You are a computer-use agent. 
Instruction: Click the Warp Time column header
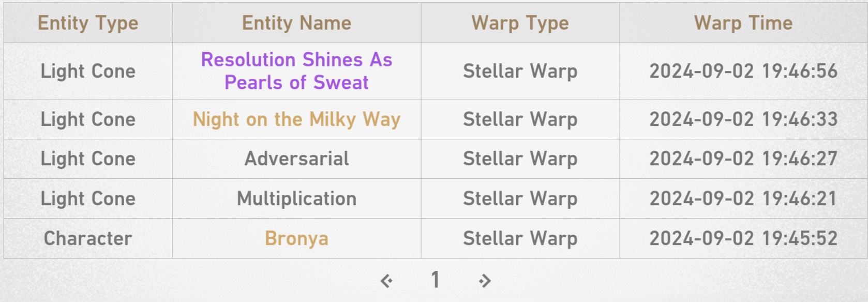click(743, 23)
